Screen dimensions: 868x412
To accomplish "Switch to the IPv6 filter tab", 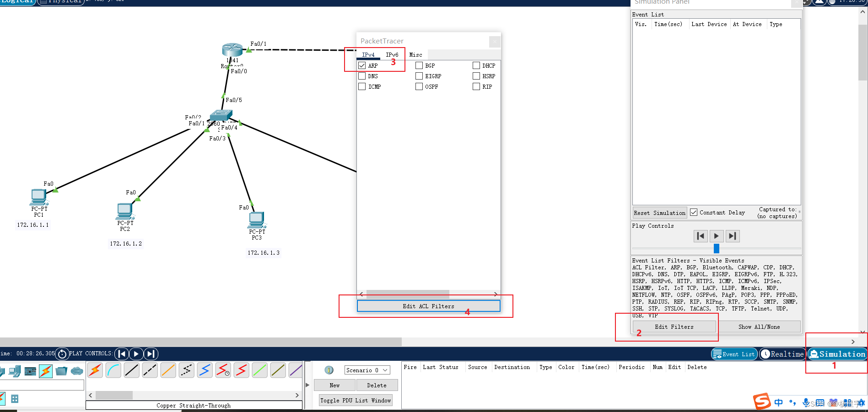I will pos(392,54).
